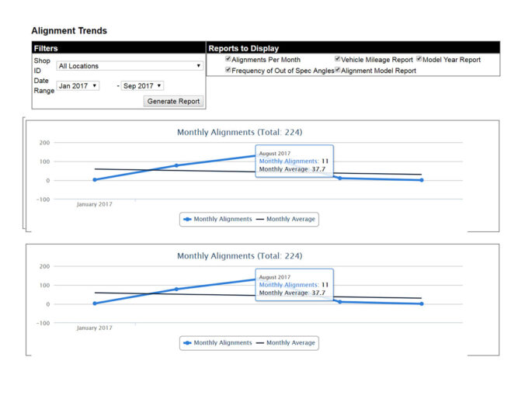Expand the Jan 2017 start date dropdown
The height and width of the screenshot is (399, 532).
tap(78, 85)
